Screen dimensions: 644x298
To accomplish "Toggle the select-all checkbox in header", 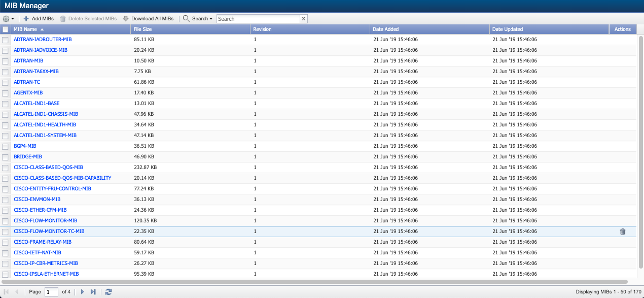I will (x=5, y=29).
